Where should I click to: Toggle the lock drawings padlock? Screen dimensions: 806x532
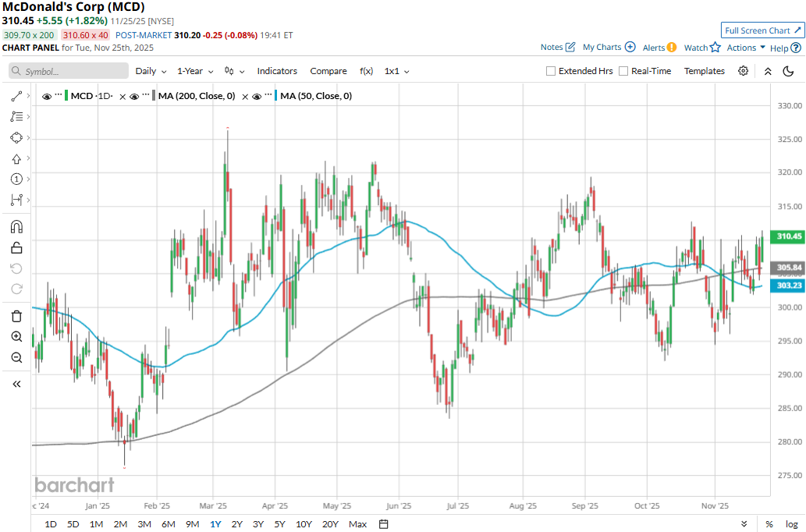click(16, 248)
